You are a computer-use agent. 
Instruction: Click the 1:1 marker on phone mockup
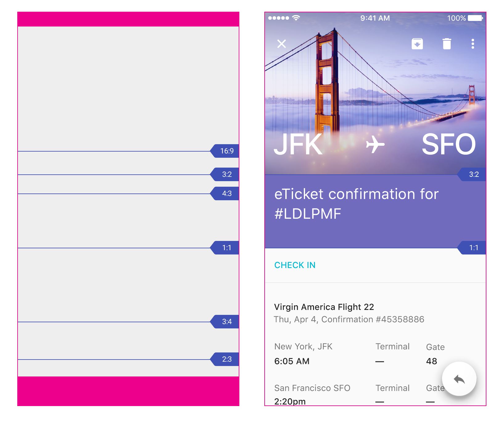(x=473, y=248)
